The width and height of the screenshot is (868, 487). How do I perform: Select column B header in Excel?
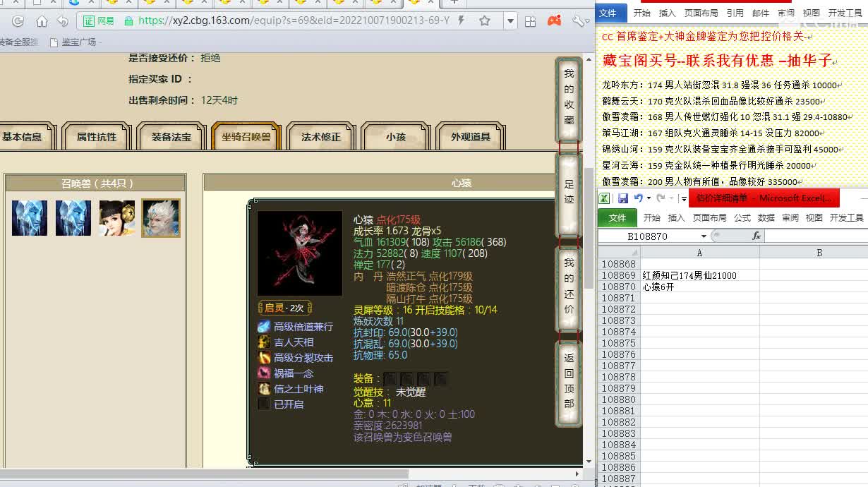click(819, 252)
